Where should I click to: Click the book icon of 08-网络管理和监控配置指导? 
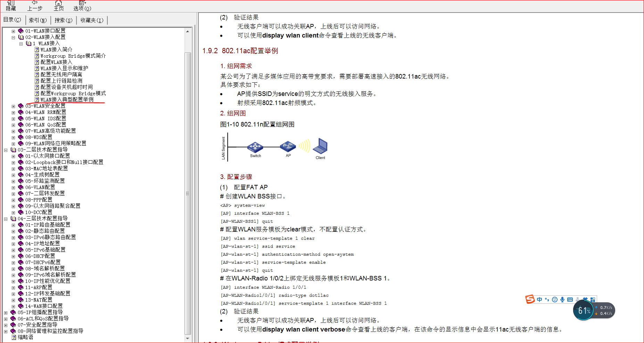pos(13,331)
